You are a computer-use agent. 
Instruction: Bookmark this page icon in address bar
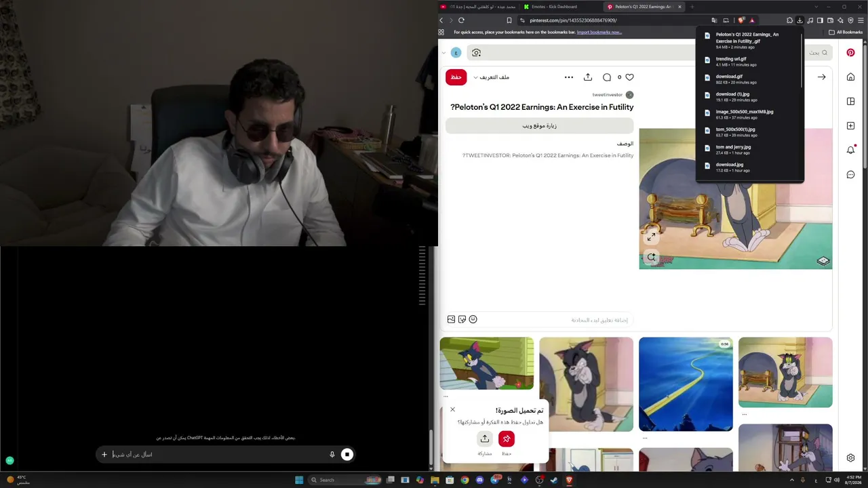click(x=509, y=20)
